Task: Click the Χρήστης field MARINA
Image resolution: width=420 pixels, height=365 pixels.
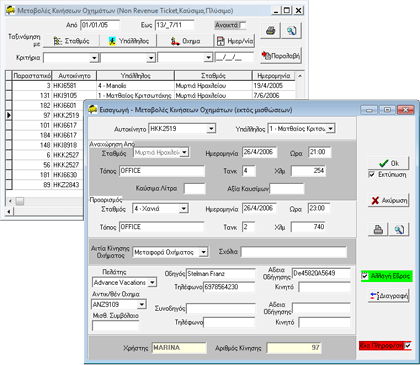Action: point(179,348)
